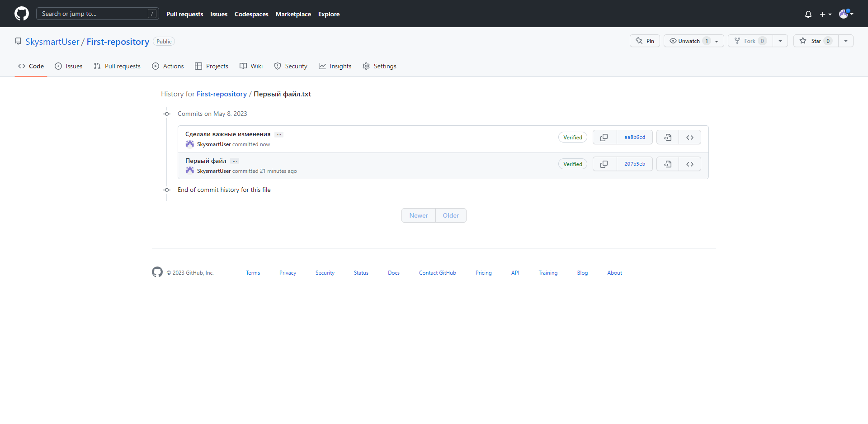Open the footer About link

click(615, 273)
